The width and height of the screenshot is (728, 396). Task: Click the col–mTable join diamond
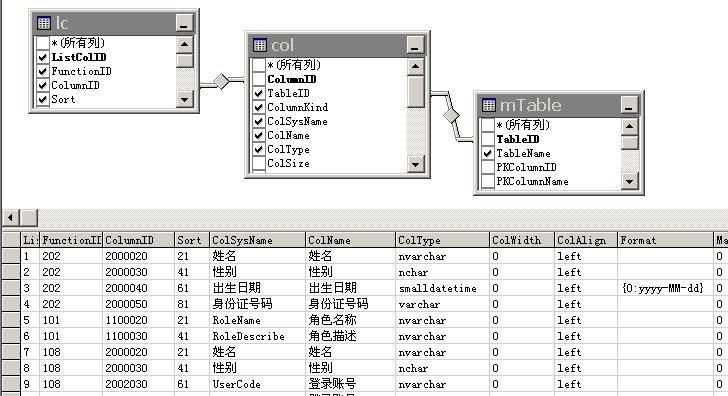(451, 115)
